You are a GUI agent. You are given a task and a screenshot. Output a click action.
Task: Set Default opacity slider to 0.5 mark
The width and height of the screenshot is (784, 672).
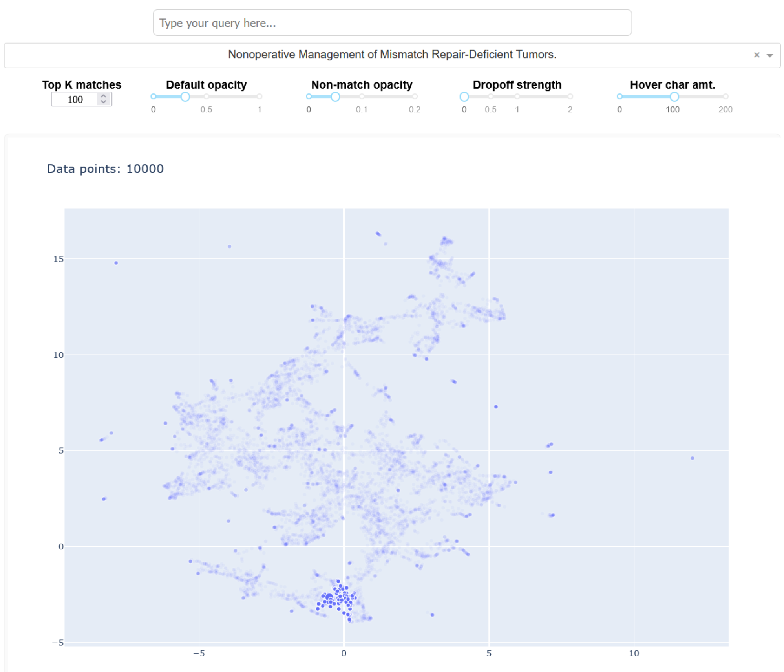click(206, 97)
